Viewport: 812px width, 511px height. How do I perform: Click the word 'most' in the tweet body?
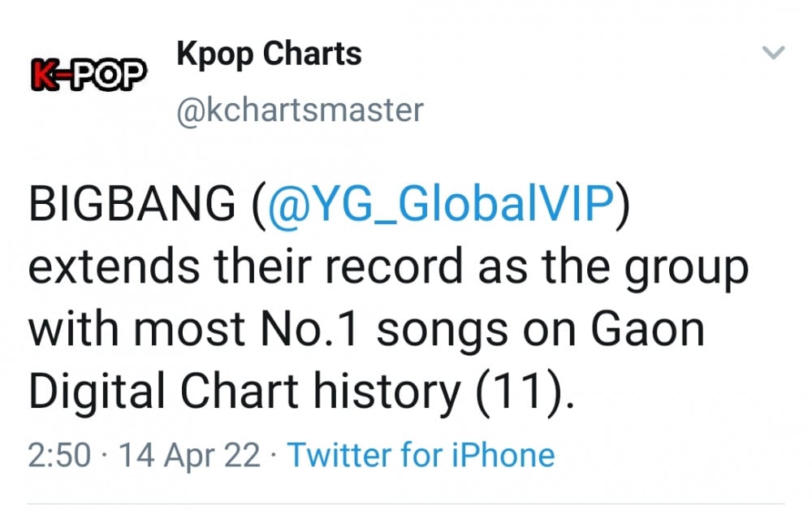tap(189, 330)
